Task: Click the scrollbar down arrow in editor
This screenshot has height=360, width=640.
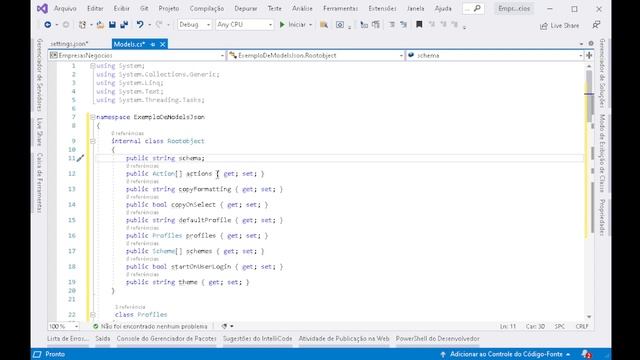Action: coord(589,316)
